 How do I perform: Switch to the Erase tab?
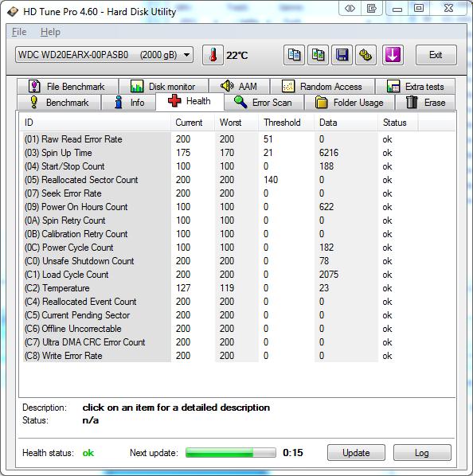click(x=425, y=103)
